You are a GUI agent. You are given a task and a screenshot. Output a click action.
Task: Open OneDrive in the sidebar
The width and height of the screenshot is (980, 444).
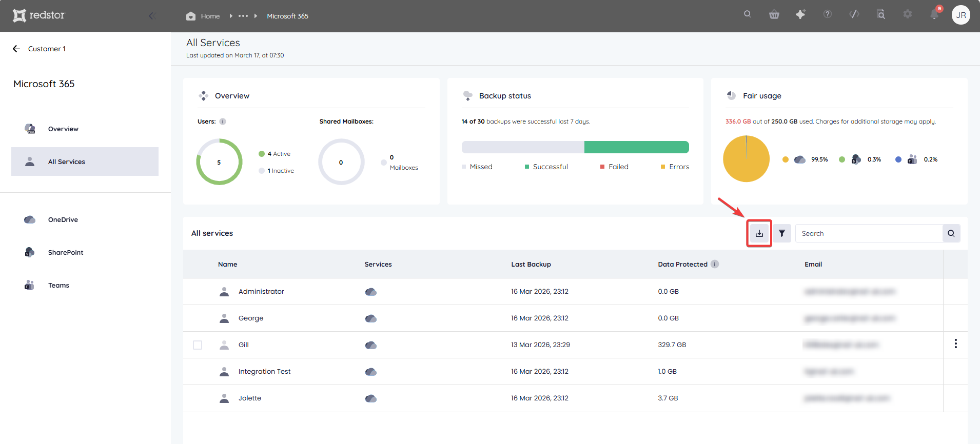click(85, 219)
